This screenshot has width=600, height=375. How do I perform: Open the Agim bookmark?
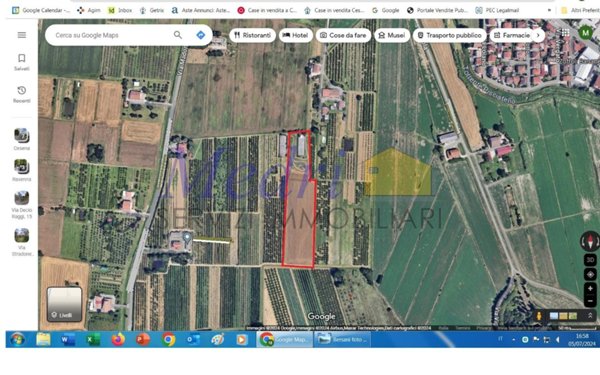click(x=89, y=10)
